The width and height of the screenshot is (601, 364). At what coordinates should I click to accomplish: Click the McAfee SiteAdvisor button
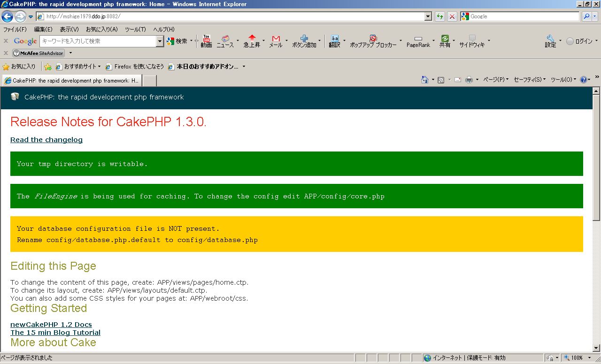point(38,53)
